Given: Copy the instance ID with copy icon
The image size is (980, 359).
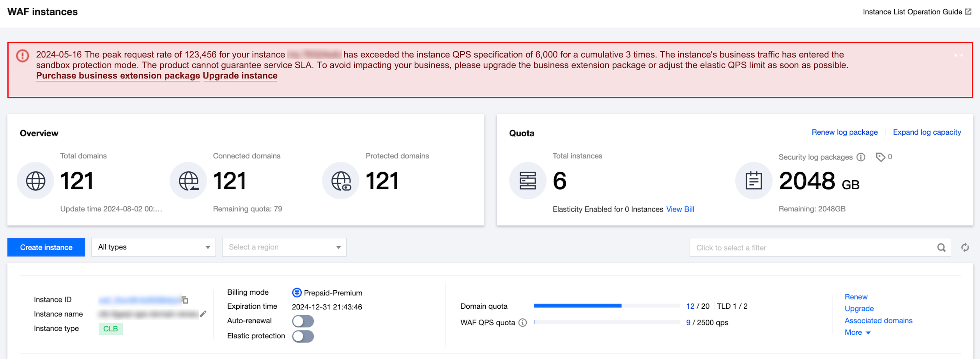Looking at the screenshot, I should 185,300.
